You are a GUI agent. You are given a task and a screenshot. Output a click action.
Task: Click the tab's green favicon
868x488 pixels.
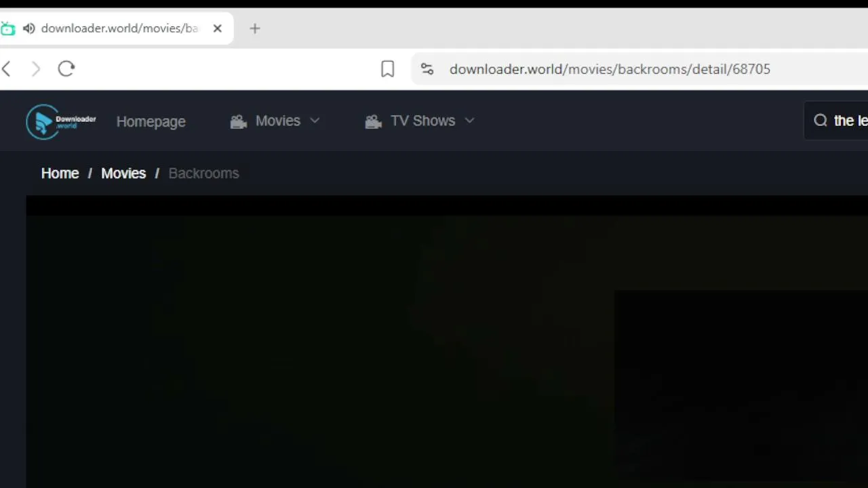(7, 28)
